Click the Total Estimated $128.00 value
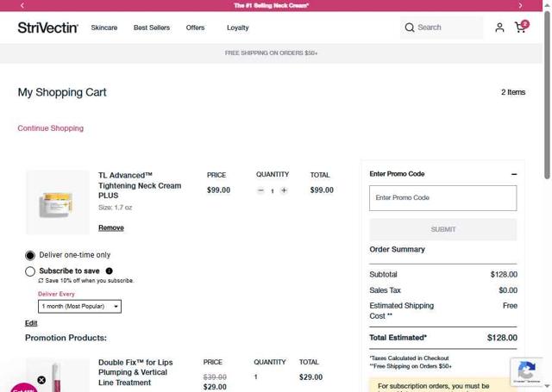Viewport: 552px width, 392px height. [502, 338]
